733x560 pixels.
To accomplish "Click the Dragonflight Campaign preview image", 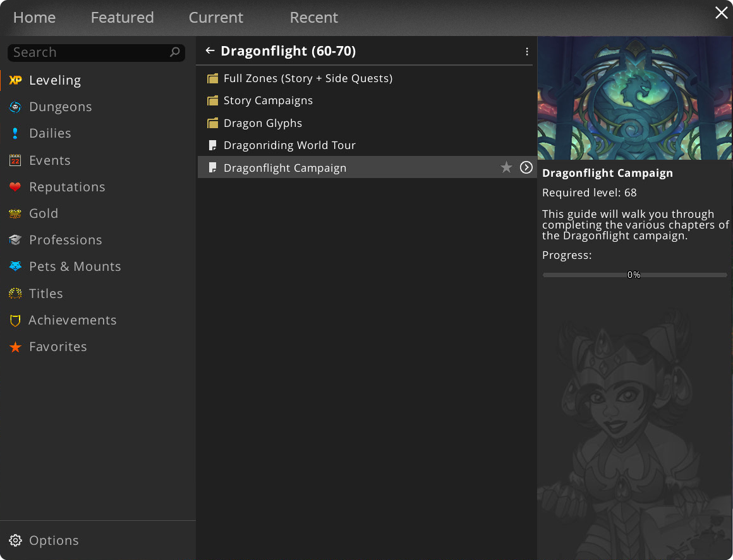I will click(x=635, y=98).
